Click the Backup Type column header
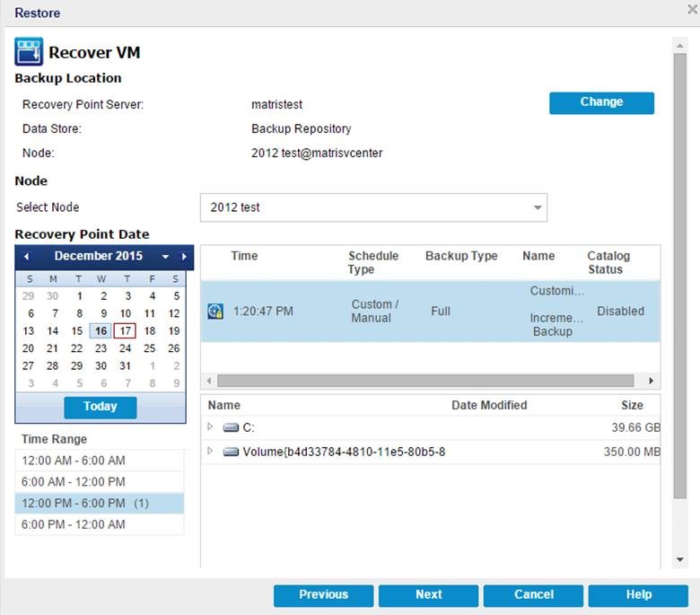This screenshot has width=700, height=615. point(461,256)
